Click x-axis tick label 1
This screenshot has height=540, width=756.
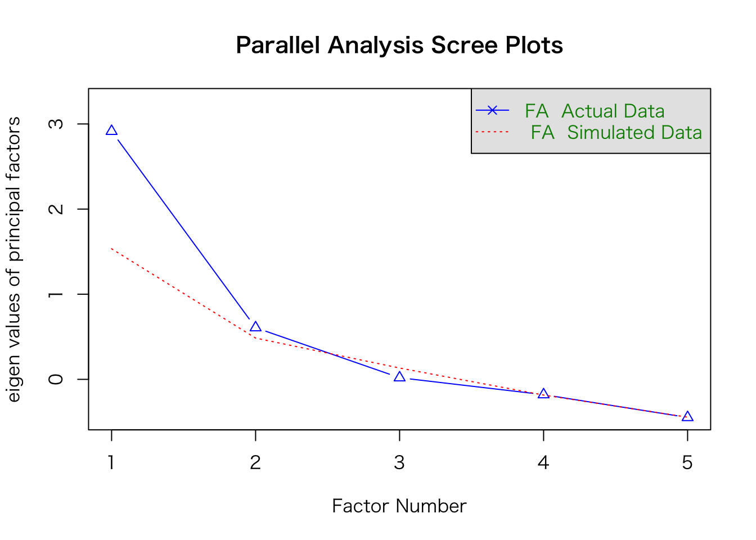111,463
